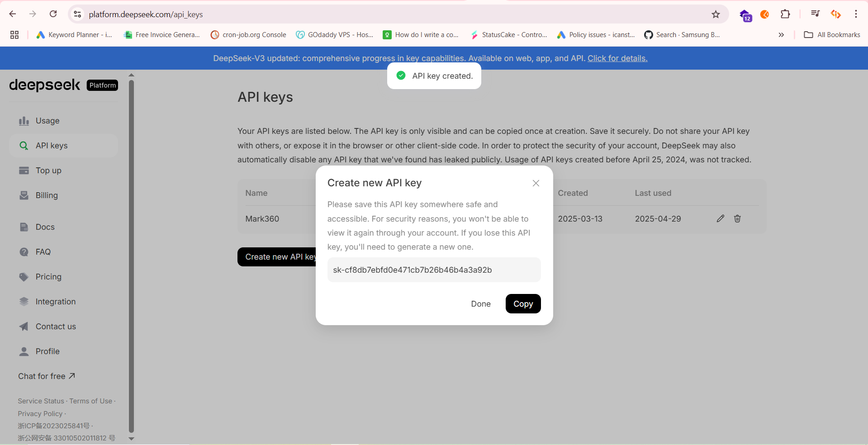Click the 33010502011812 public security link
This screenshot has height=445, width=868.
coord(66,438)
